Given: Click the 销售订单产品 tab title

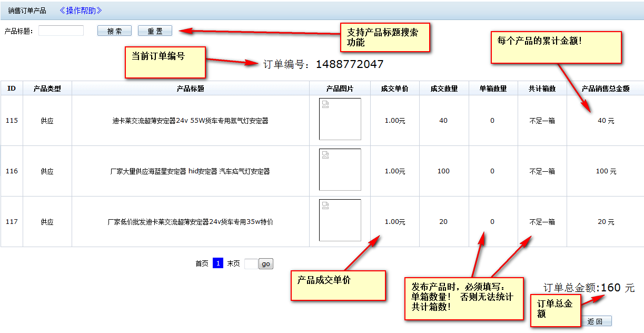Looking at the screenshot, I should coord(27,11).
